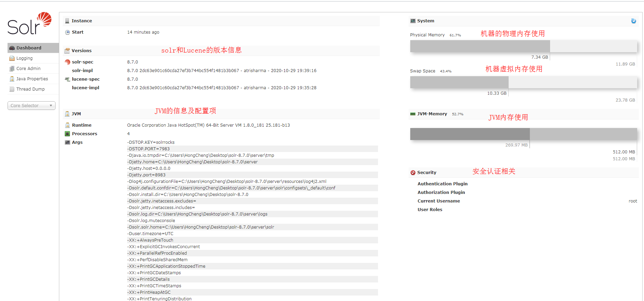This screenshot has width=644, height=301.
Task: Click the -DSTOP.PORT=7983 argument
Action: [148, 149]
